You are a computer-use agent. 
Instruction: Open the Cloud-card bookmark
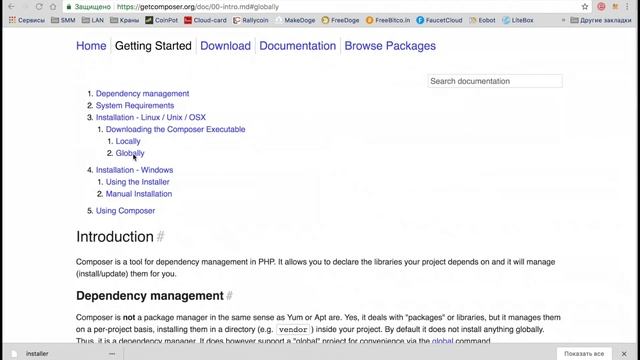click(205, 20)
